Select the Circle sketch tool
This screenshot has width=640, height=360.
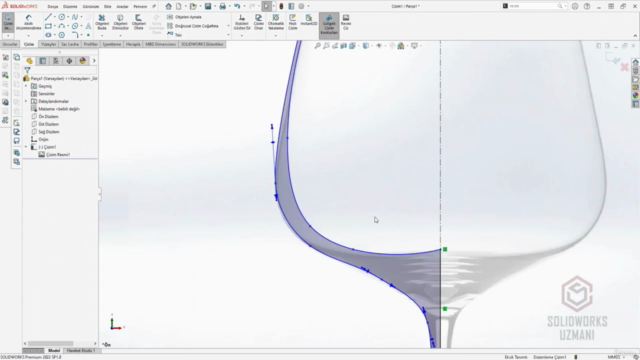tap(62, 17)
